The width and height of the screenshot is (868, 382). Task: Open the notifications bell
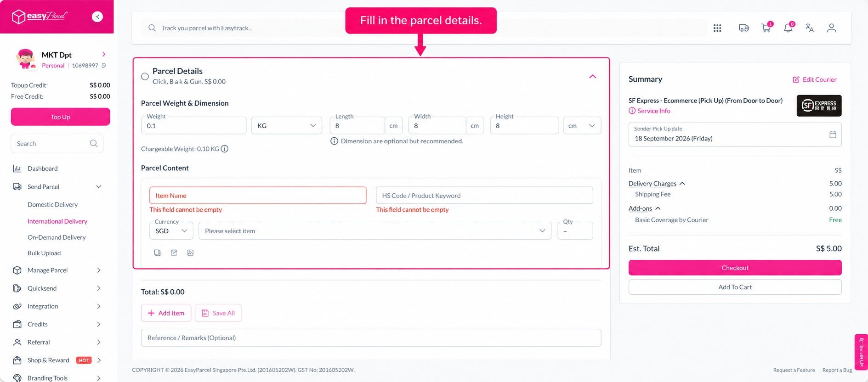[788, 28]
